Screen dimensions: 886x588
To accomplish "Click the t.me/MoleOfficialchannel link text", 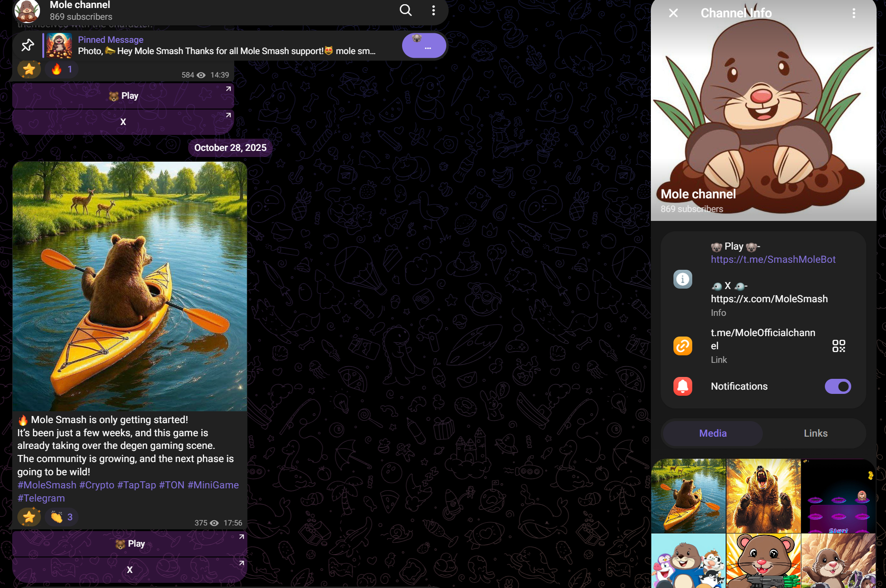I will click(763, 339).
